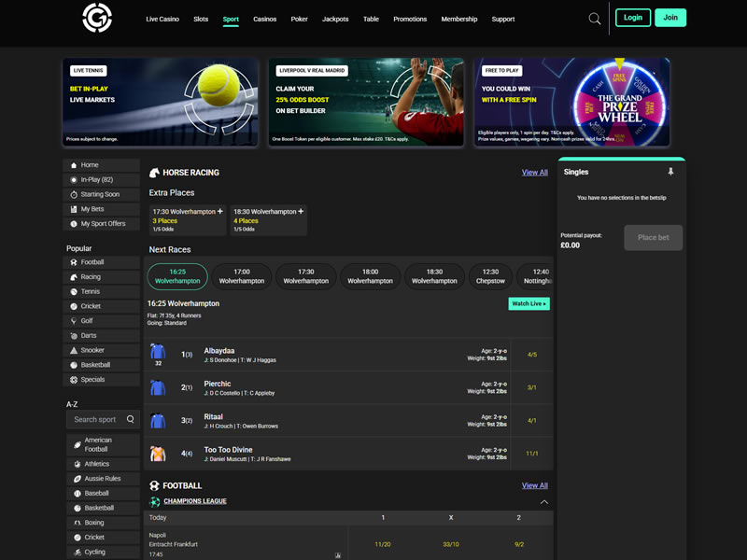Screen dimensions: 747x560
Task: Click the Grosvenor logo icon
Action: [x=97, y=18]
